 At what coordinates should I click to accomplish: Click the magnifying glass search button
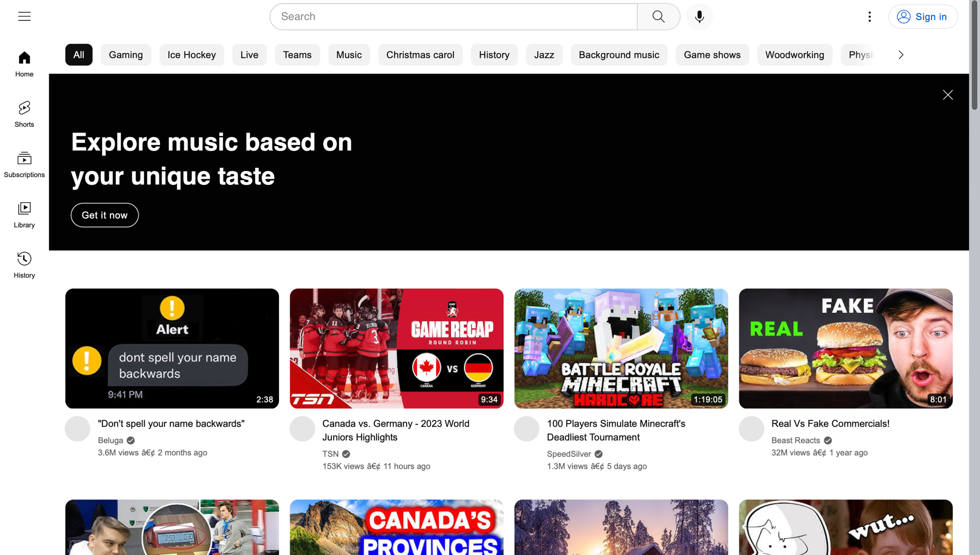(658, 16)
